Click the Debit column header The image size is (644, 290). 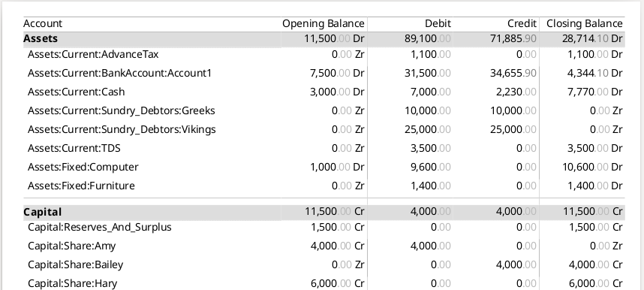point(438,24)
